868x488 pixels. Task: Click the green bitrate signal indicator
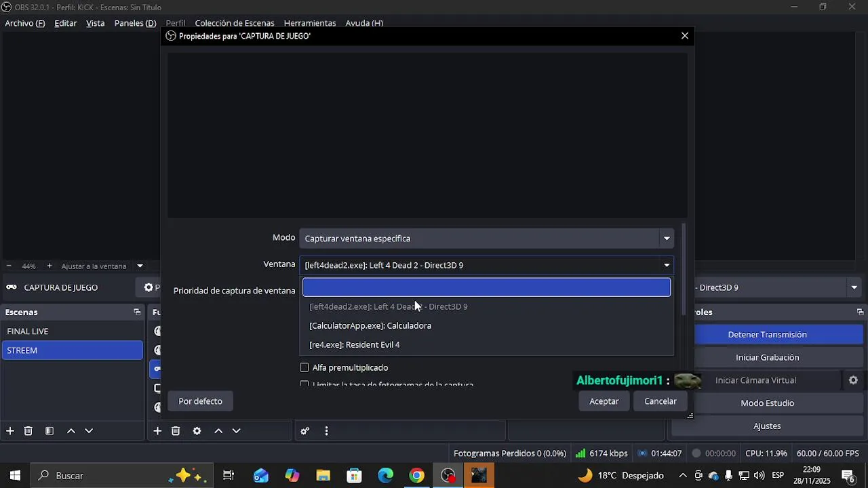[x=580, y=453]
